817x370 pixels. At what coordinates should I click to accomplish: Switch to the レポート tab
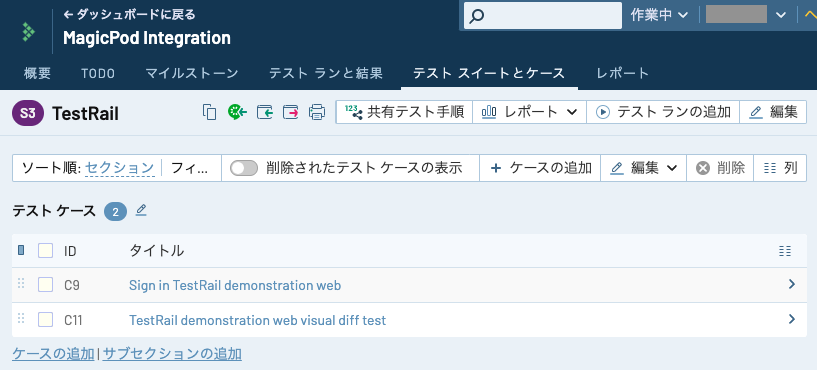click(623, 73)
